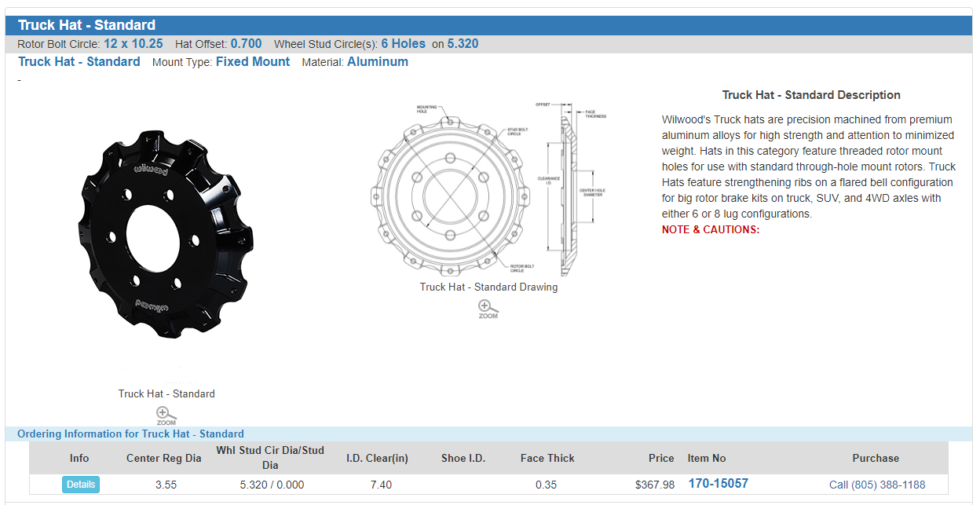Click the Info column header

pyautogui.click(x=79, y=458)
